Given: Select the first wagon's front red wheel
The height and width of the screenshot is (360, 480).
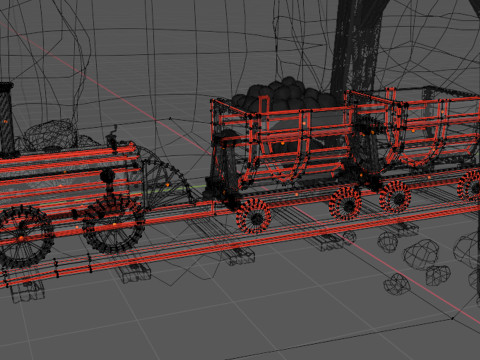Looking at the screenshot, I should 254,216.
